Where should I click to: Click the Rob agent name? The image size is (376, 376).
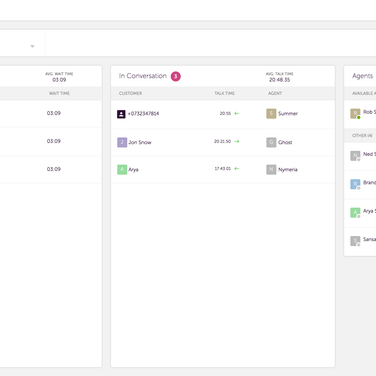369,112
